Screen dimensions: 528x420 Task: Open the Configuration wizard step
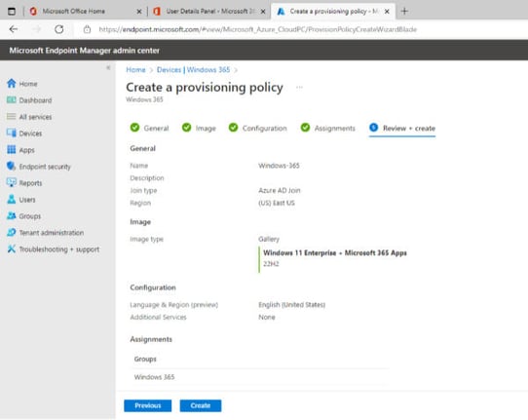coord(257,128)
